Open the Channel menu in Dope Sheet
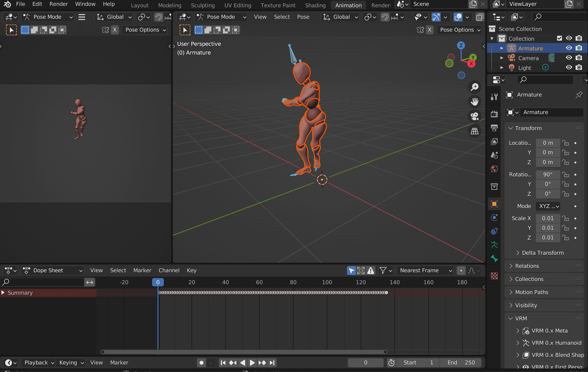Screen dimensions: 588x372 pos(169,271)
